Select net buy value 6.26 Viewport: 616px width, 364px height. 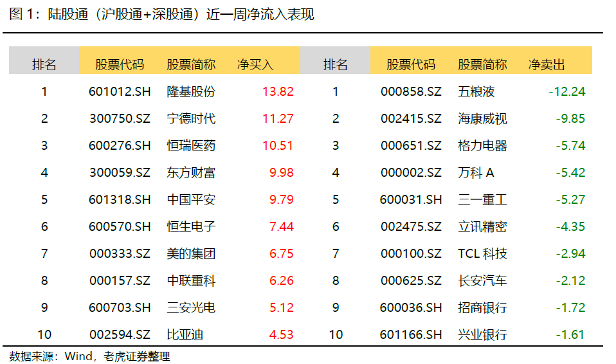click(x=281, y=280)
